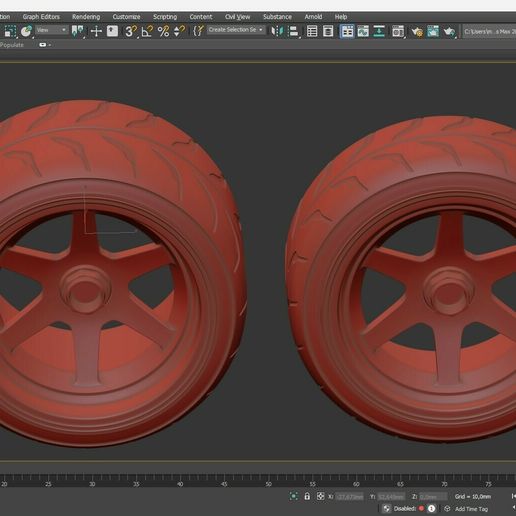Open the Content menu
The width and height of the screenshot is (516, 516).
tap(201, 17)
